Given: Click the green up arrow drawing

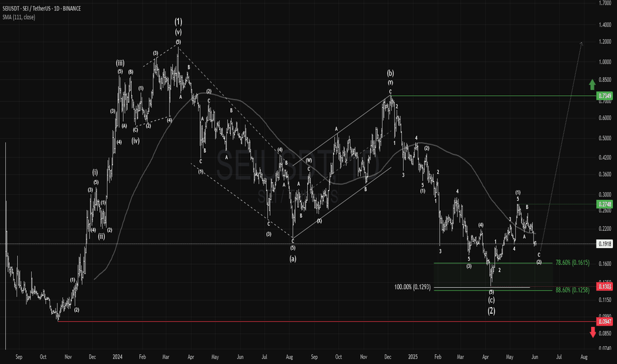Looking at the screenshot, I should (x=593, y=84).
